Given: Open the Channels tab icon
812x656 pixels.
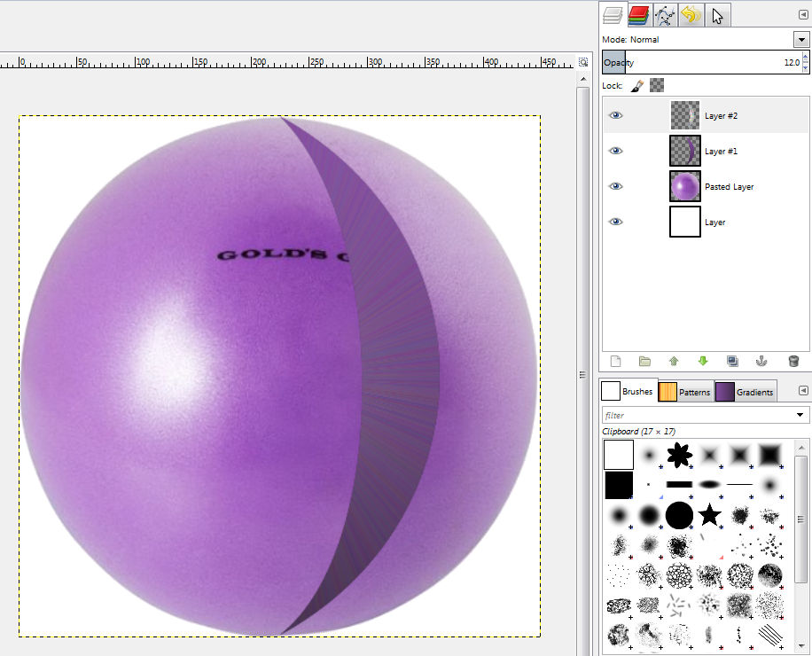Looking at the screenshot, I should click(639, 15).
